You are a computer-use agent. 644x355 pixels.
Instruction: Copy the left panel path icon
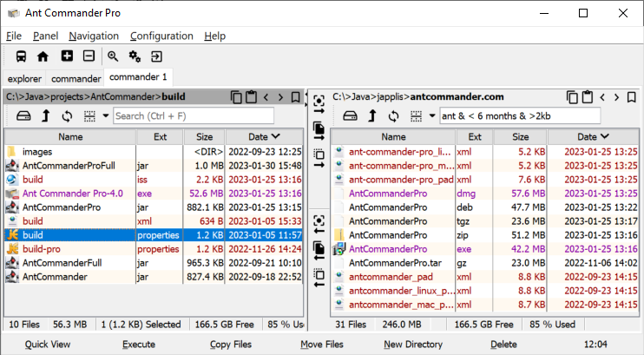click(236, 97)
